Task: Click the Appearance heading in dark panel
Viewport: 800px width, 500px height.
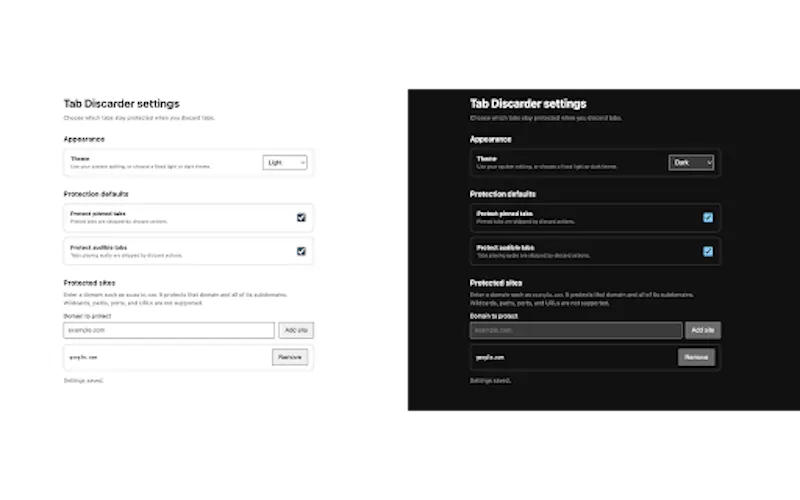Action: point(491,139)
